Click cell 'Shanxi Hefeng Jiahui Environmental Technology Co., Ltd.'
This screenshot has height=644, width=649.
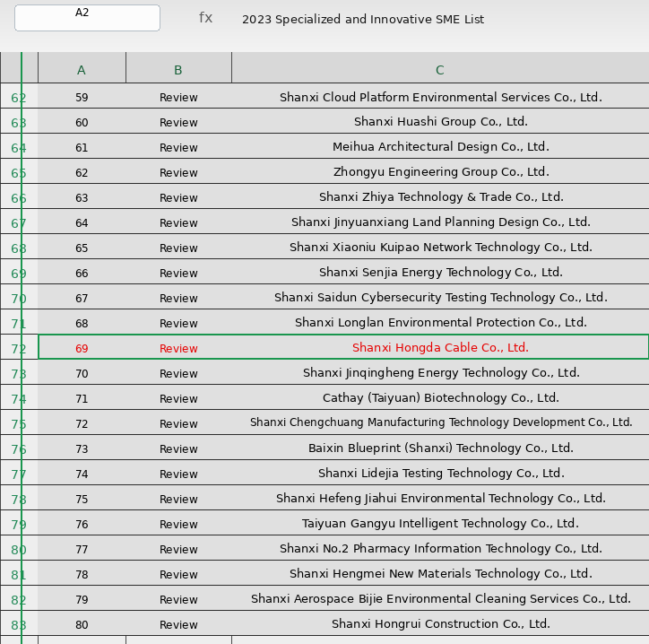(440, 498)
